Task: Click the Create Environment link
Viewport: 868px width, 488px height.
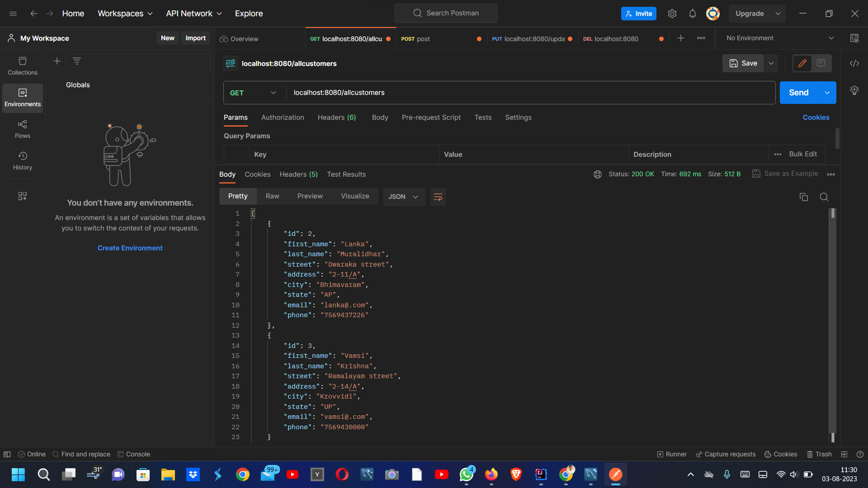Action: pos(130,248)
